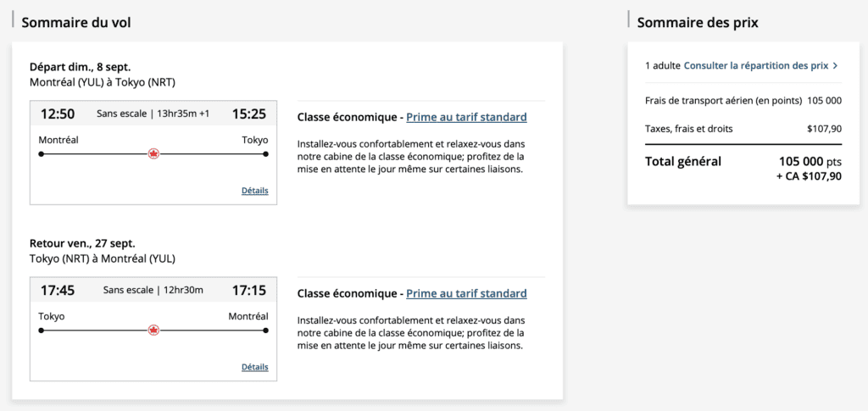
Task: Click the Tokyo origin dot on return route
Action: (41, 330)
